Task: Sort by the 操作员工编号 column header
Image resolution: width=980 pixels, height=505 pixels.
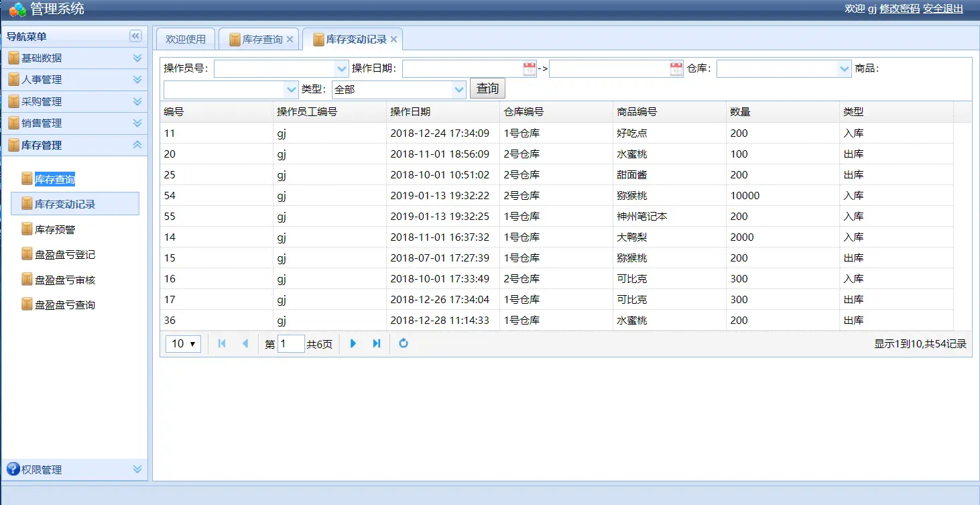Action: tap(330, 112)
